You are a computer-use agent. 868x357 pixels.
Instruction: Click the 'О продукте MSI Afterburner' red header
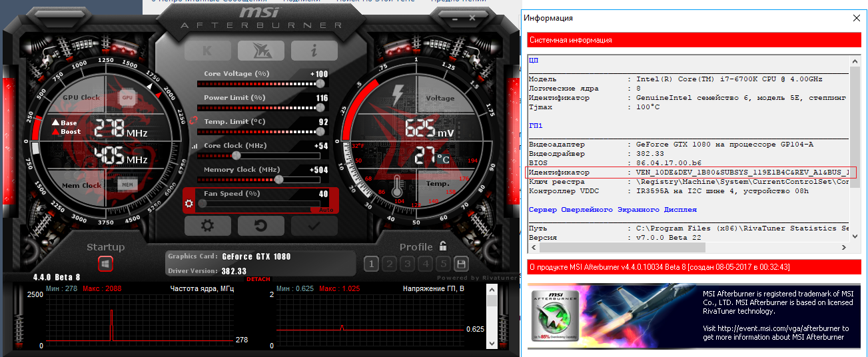point(693,266)
